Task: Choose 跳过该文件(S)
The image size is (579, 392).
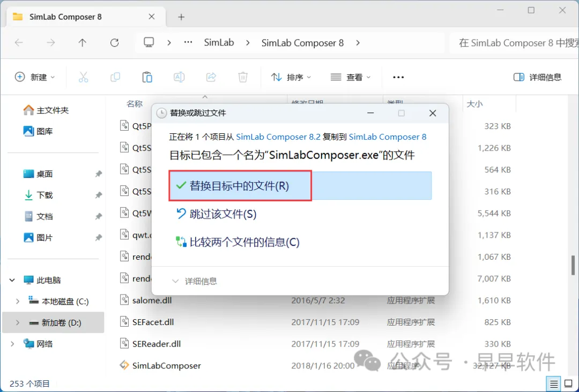Action: coord(217,214)
